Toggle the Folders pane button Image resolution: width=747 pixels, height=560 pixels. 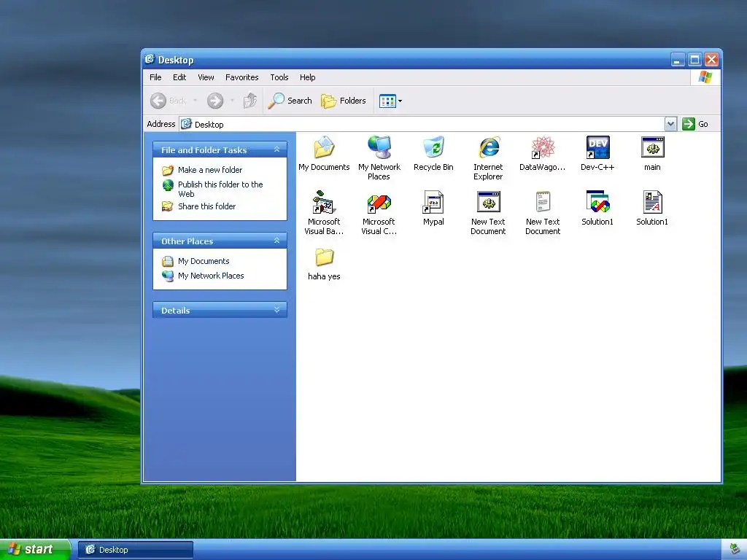(344, 101)
